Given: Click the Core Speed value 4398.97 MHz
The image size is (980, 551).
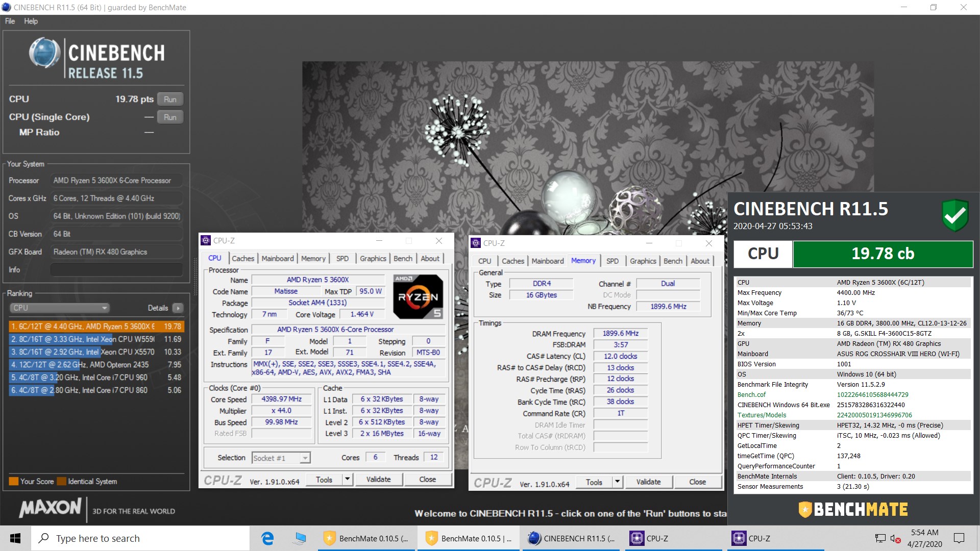Looking at the screenshot, I should tap(281, 399).
